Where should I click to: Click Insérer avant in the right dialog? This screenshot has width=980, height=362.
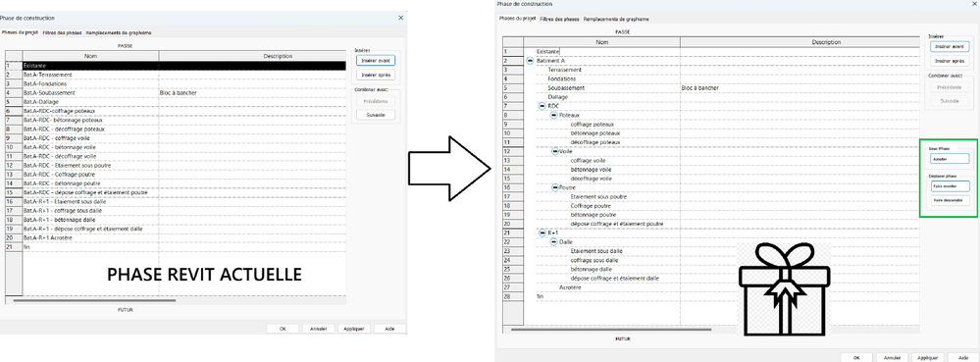click(x=950, y=46)
